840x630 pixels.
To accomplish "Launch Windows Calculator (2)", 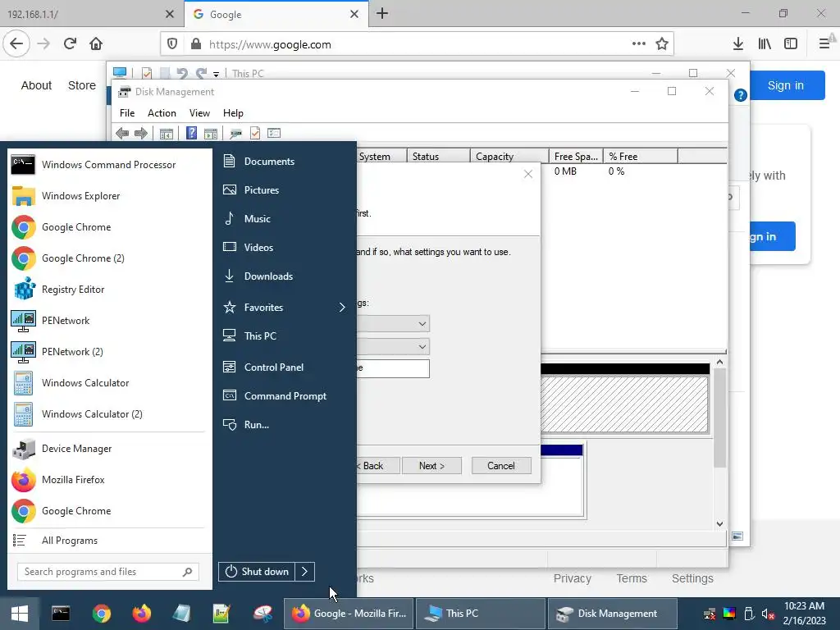I will 108,414.
